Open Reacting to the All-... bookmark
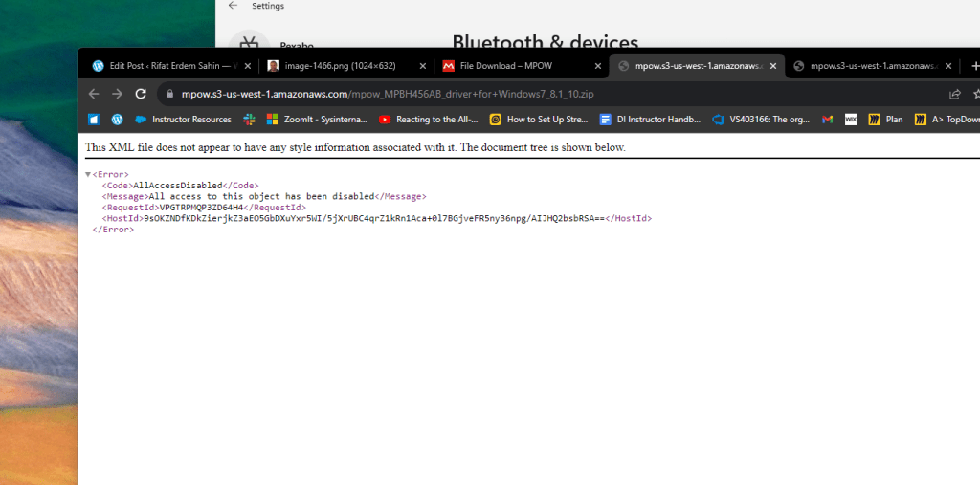 point(429,120)
